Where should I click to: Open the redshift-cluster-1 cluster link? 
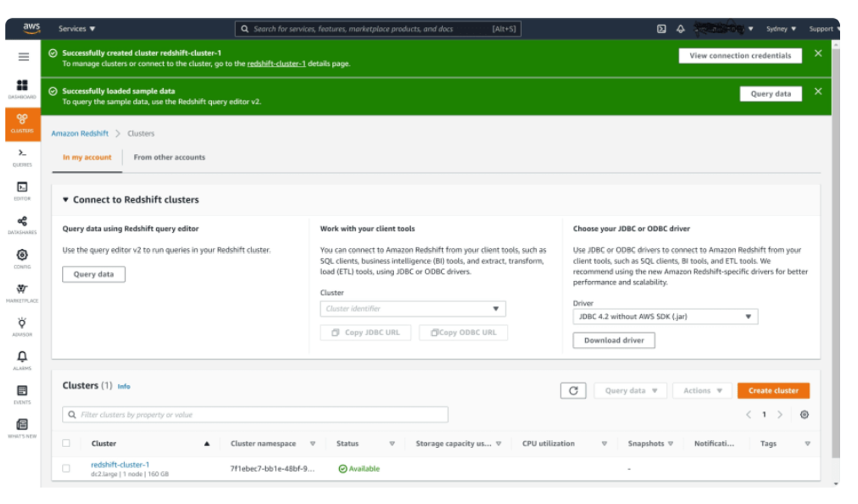point(120,464)
